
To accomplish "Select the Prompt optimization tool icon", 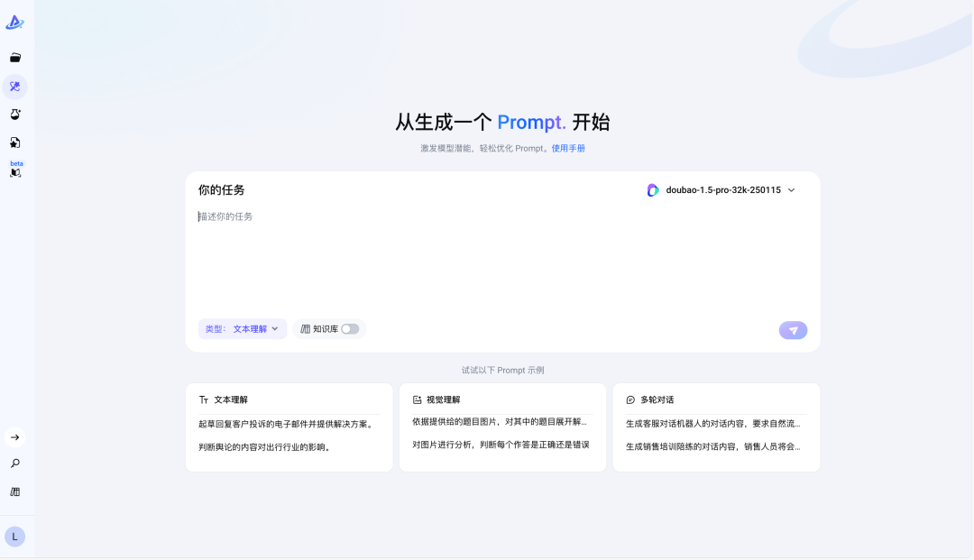I will [x=14, y=87].
